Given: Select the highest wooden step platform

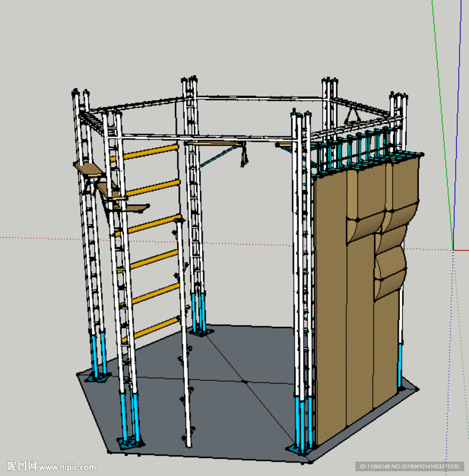Looking at the screenshot, I should 89,169.
